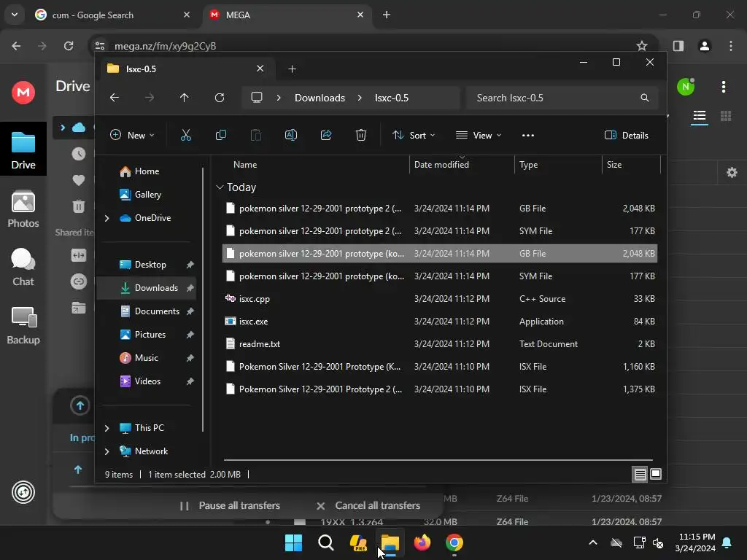Click the Delete trash icon in Explorer toolbar

pyautogui.click(x=361, y=135)
